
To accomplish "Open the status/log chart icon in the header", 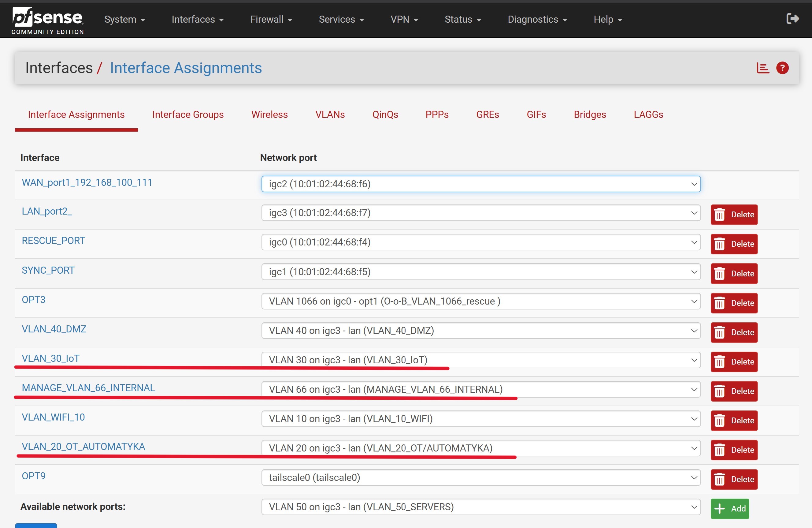I will (x=763, y=68).
